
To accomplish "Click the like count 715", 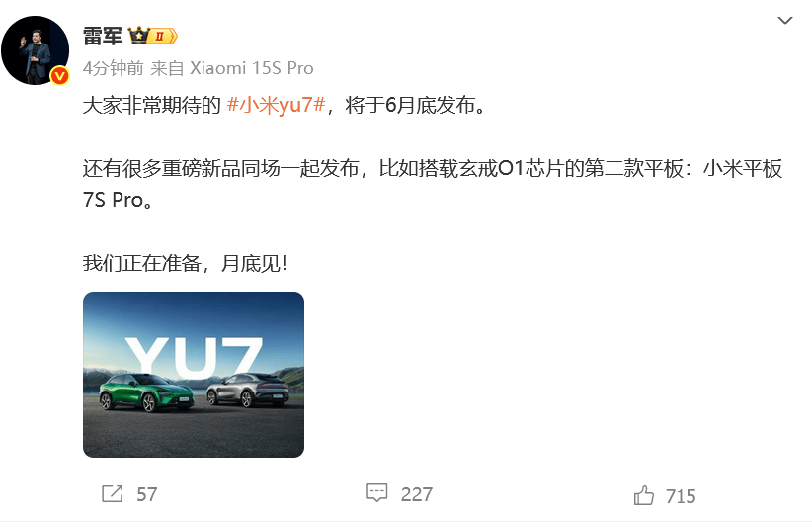I will pyautogui.click(x=681, y=496).
